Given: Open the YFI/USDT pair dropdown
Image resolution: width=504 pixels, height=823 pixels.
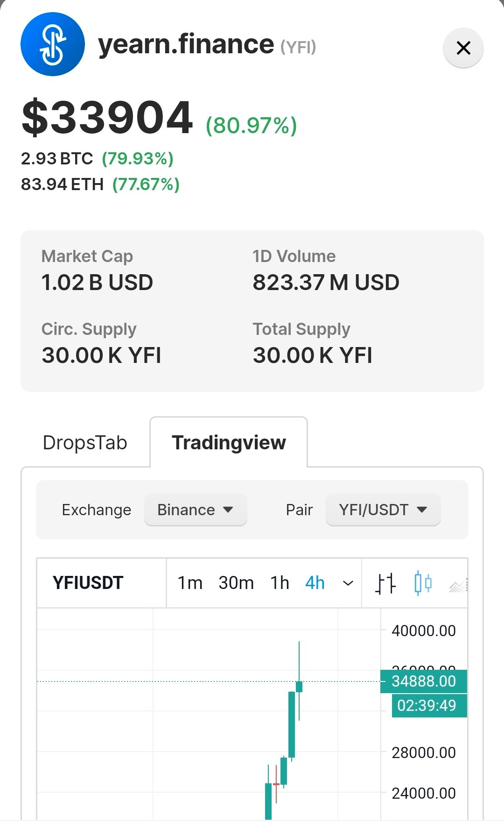Looking at the screenshot, I should [x=383, y=510].
